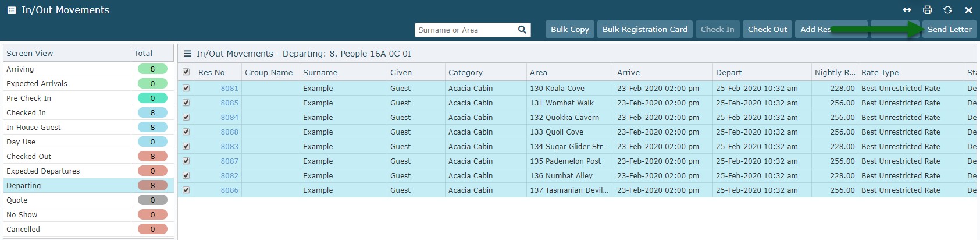Focus the Surname or Area search field
The image size is (980, 240).
(x=465, y=30)
